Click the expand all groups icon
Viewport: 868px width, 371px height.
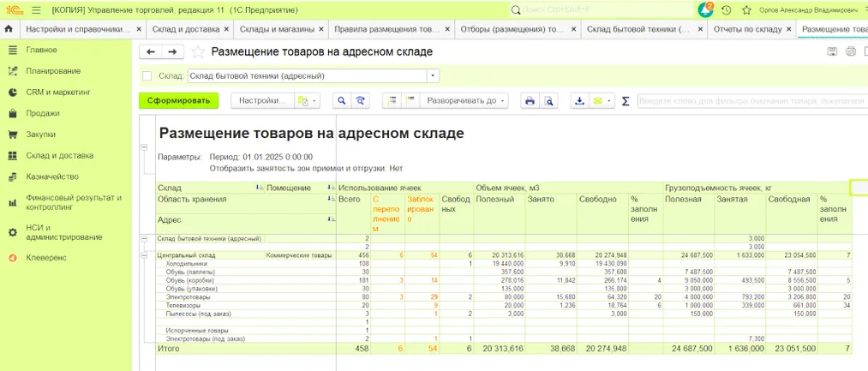coord(392,101)
